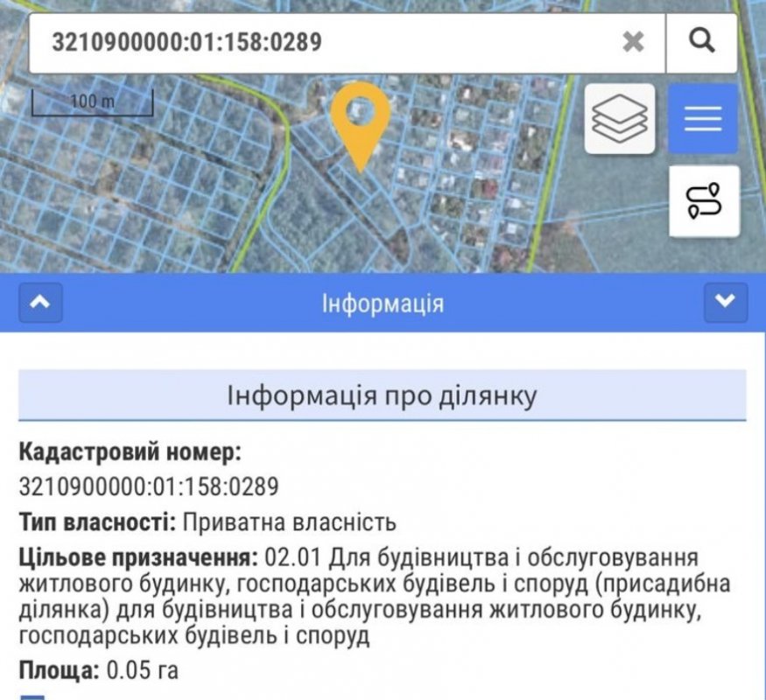Click the Приватна власність ownership value

click(x=289, y=522)
